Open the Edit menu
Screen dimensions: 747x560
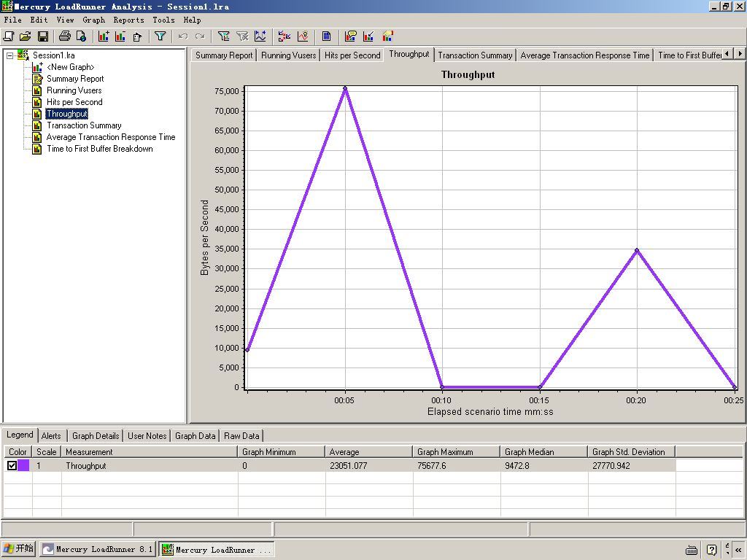[x=39, y=20]
